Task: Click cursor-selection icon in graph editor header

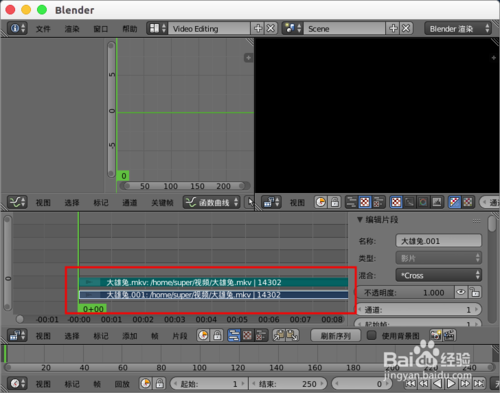Action: (x=250, y=202)
